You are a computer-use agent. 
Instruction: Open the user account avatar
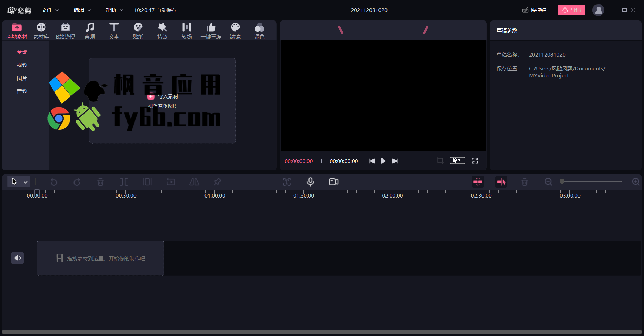click(x=598, y=10)
